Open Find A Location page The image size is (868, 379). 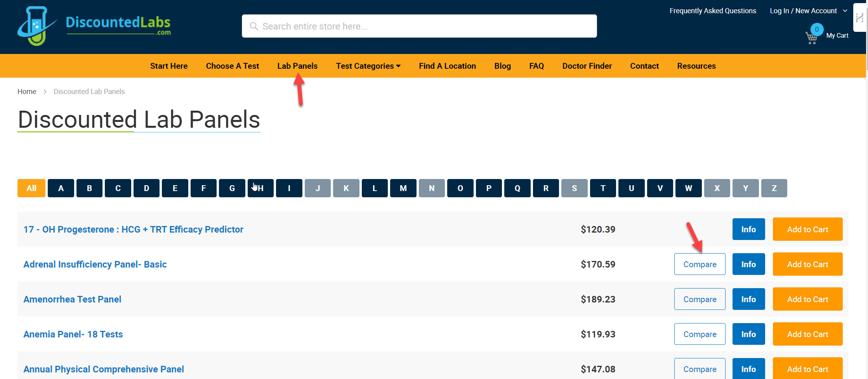pyautogui.click(x=447, y=66)
